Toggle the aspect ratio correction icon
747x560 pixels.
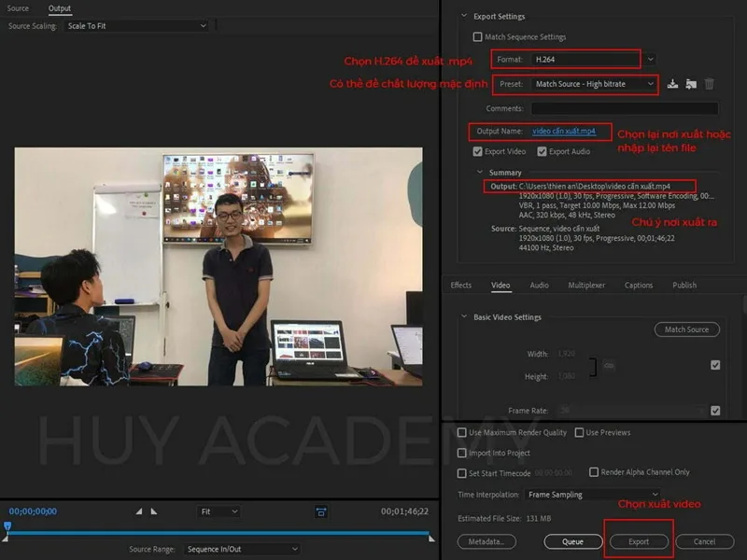321,511
